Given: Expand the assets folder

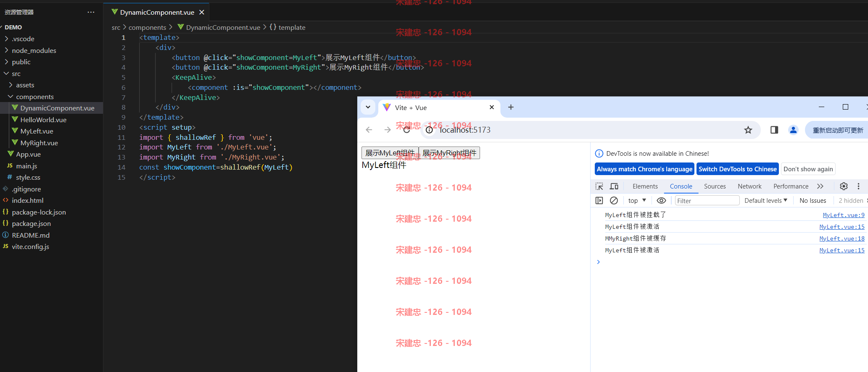Looking at the screenshot, I should 25,85.
